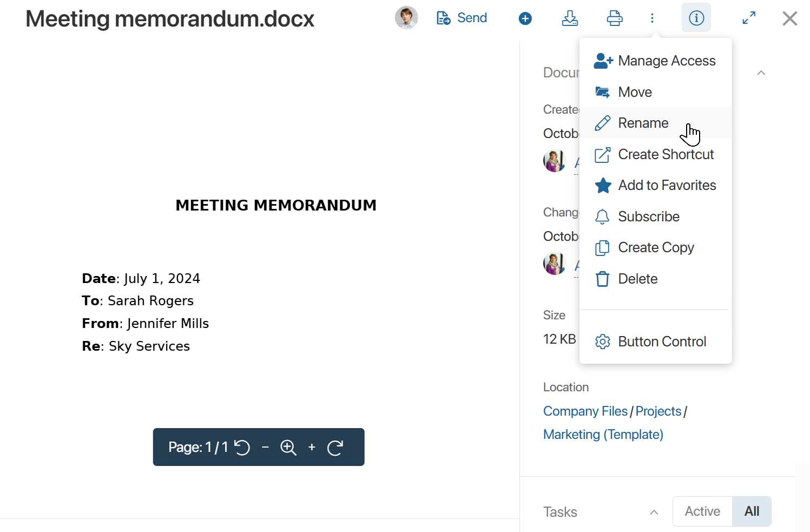Collapse the Tasks section

654,512
